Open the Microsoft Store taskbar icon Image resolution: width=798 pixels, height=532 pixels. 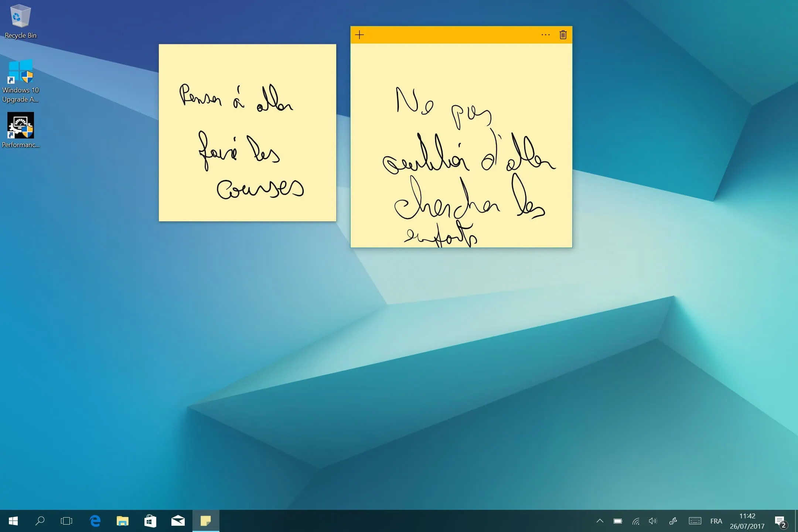pyautogui.click(x=150, y=521)
